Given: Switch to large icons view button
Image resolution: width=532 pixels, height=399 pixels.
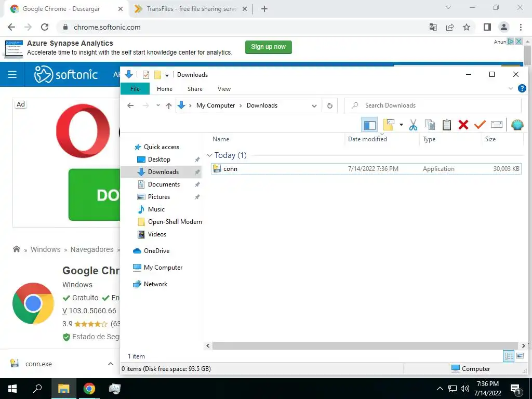Looking at the screenshot, I should (520, 356).
